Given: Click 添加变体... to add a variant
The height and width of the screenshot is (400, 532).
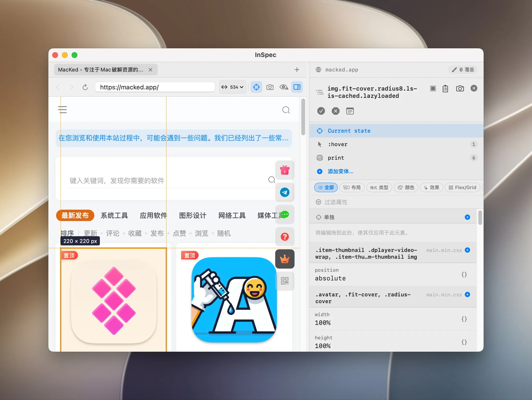Looking at the screenshot, I should click(x=340, y=171).
